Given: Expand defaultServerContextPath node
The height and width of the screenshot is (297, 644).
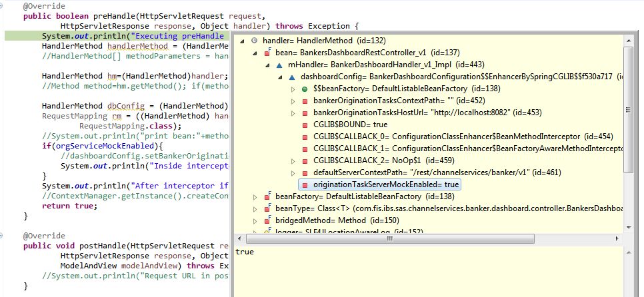Looking at the screenshot, I should [293, 172].
